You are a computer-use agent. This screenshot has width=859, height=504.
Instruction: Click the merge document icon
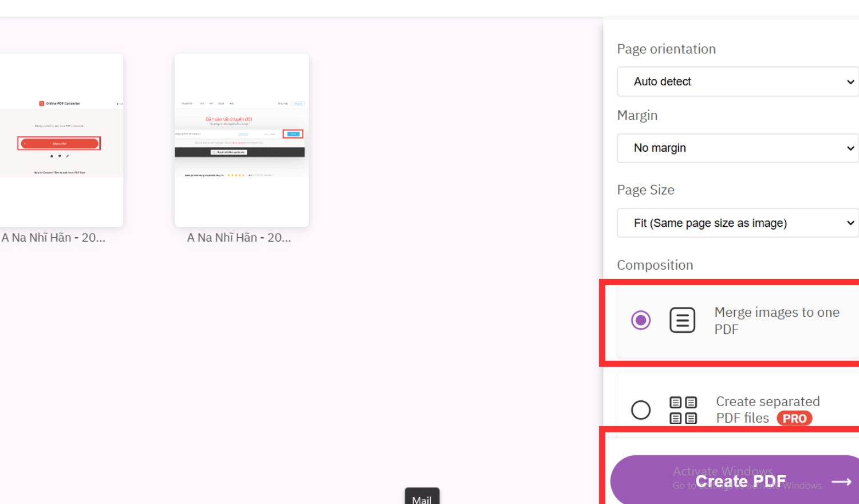[683, 320]
